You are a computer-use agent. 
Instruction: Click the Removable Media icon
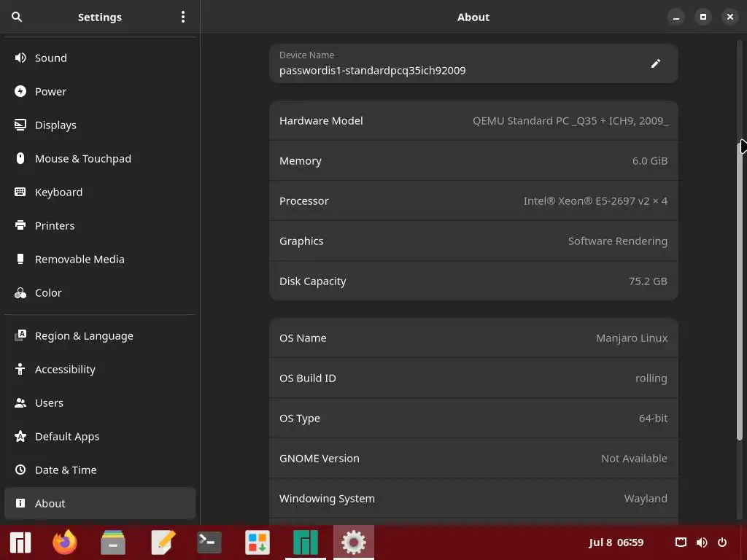coord(20,259)
